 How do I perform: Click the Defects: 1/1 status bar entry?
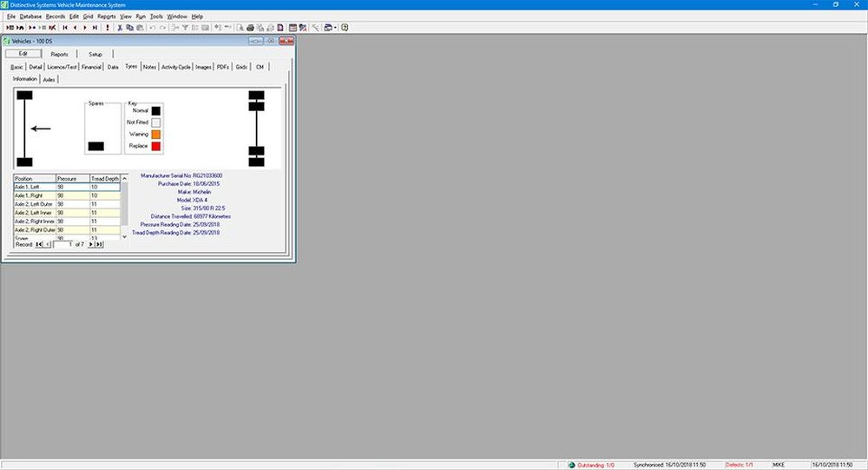pos(739,465)
